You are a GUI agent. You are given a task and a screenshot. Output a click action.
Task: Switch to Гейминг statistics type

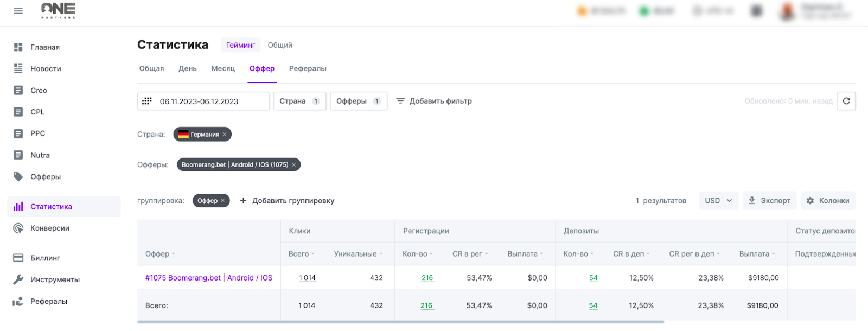pos(240,45)
